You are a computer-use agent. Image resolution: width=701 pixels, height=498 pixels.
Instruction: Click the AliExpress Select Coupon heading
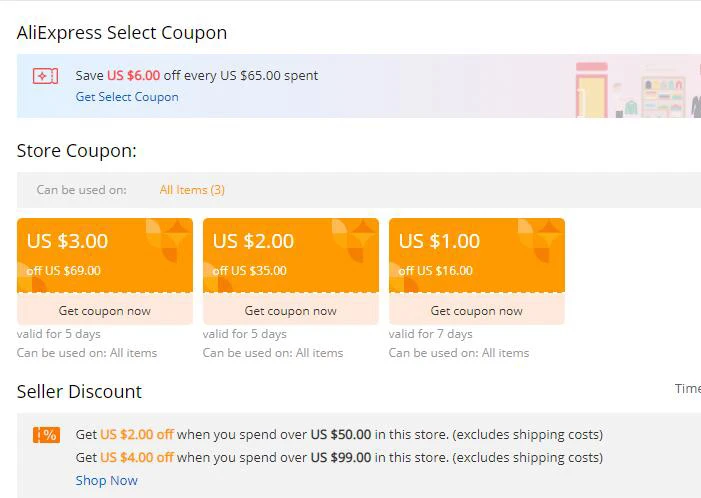coord(122,33)
